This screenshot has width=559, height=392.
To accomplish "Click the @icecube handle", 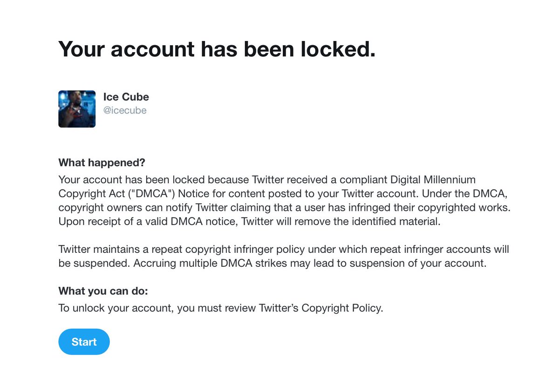I will [x=125, y=111].
